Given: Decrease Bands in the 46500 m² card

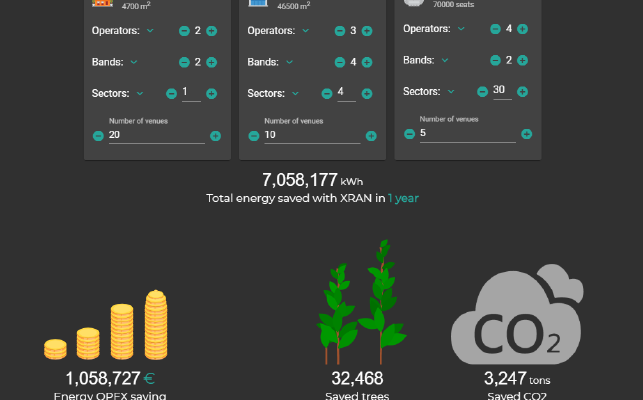Looking at the screenshot, I should [340, 62].
